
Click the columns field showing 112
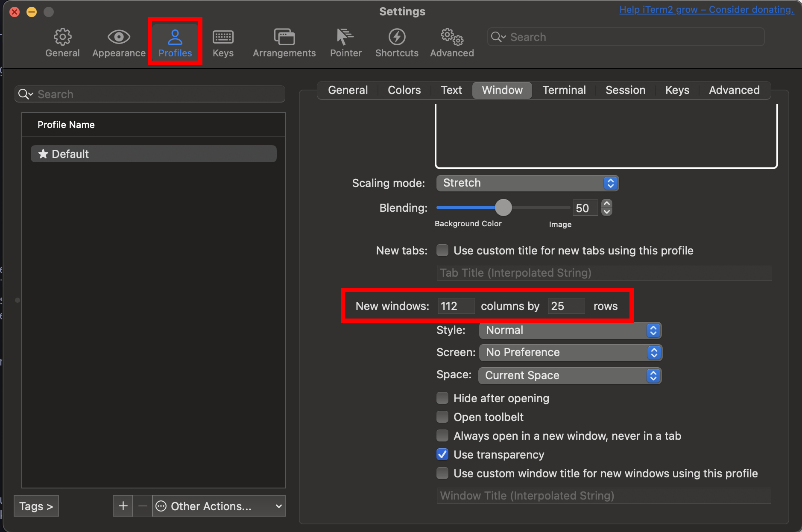tap(456, 306)
